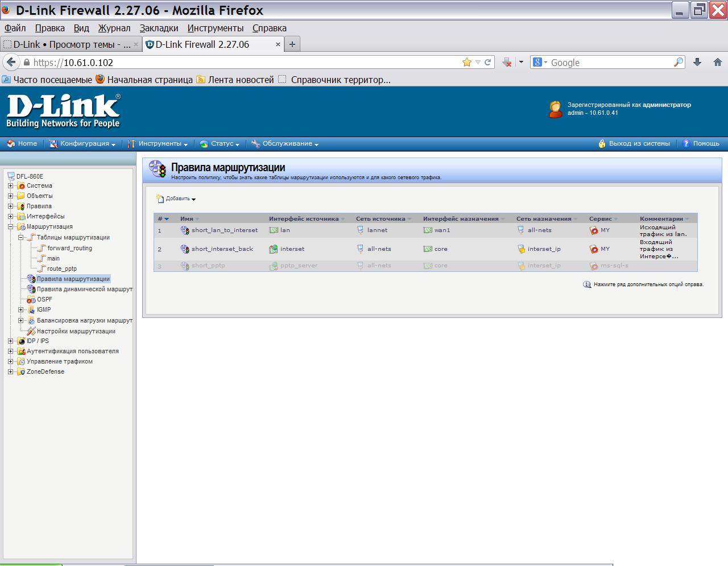Collapse the Таблицы маршрутизации node
The height and width of the screenshot is (566, 728).
[20, 238]
